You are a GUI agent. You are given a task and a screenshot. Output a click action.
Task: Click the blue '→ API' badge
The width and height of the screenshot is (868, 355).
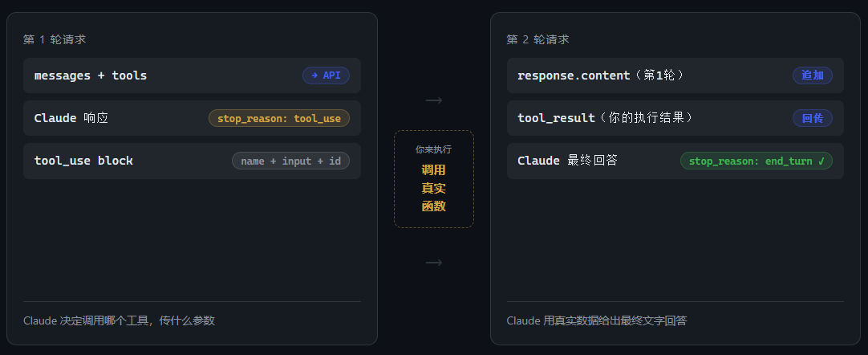(x=326, y=75)
